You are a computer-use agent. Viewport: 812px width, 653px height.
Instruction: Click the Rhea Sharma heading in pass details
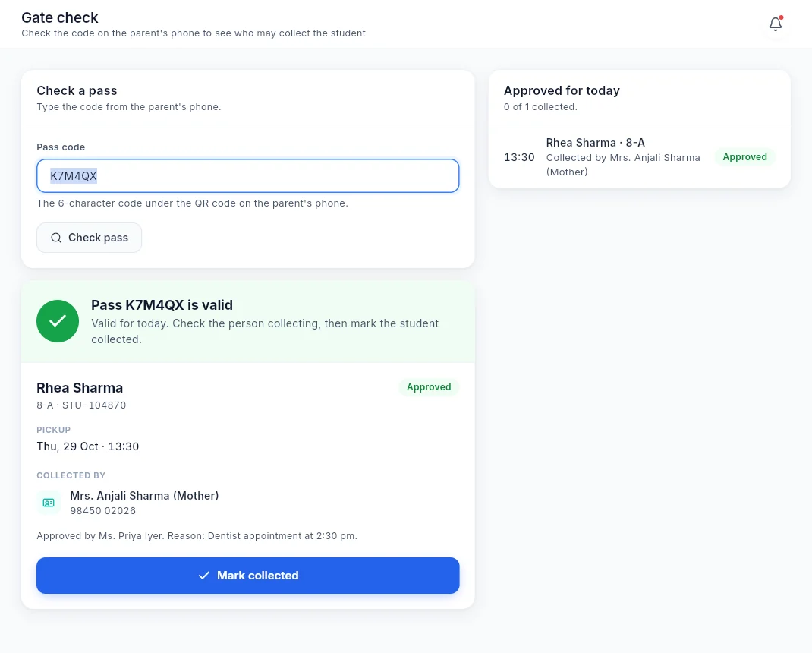click(80, 388)
